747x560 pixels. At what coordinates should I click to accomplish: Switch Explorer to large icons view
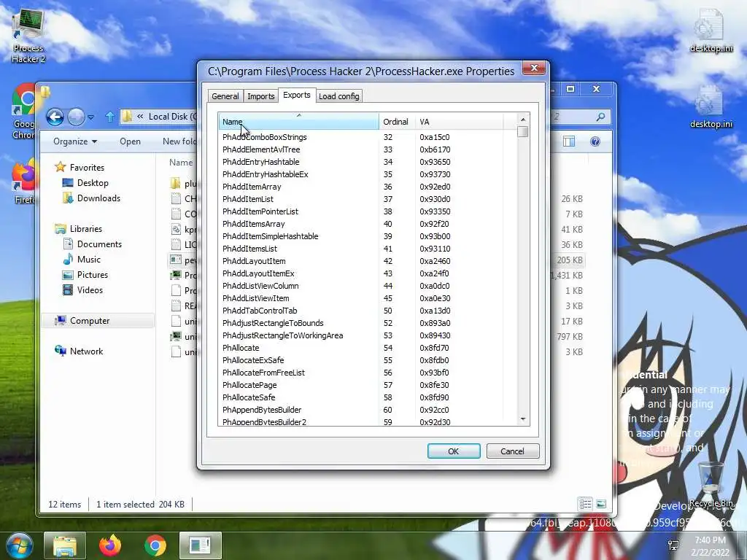601,504
